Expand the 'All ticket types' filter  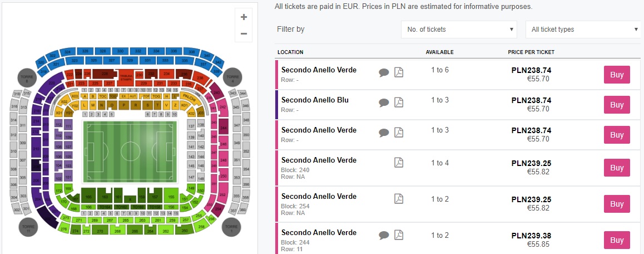click(x=584, y=30)
